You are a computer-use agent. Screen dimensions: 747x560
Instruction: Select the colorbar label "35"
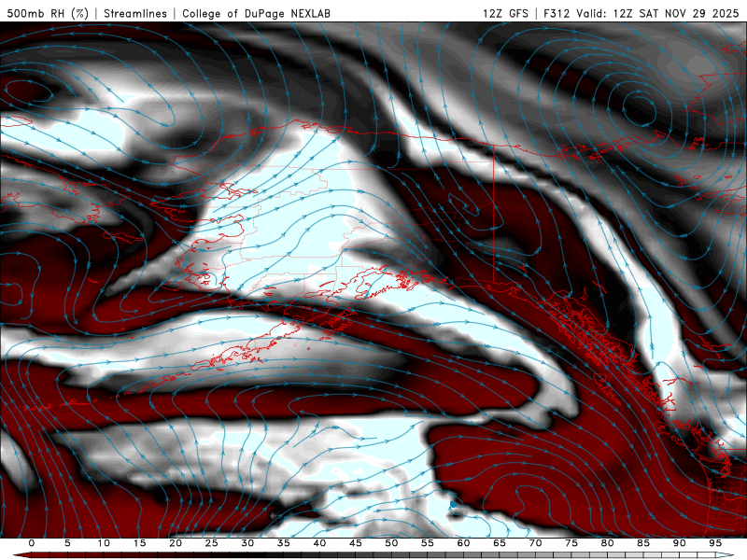pyautogui.click(x=284, y=543)
